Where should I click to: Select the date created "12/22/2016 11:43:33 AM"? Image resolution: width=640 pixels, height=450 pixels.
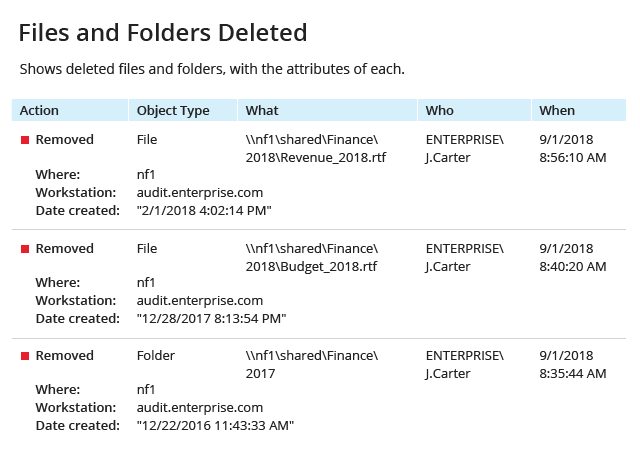215,425
